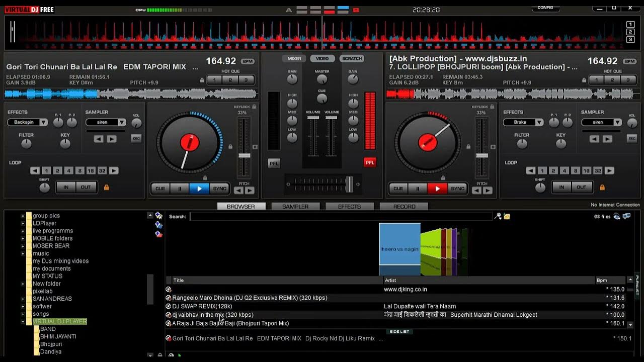Screen dimensions: 644x362
Task: Expand the songs folder
Action: (23, 314)
